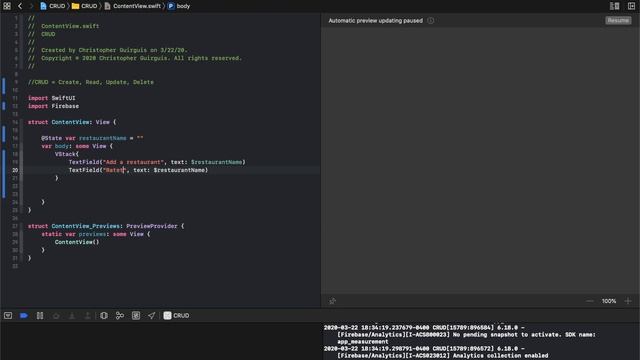Open CRUD project breadcrumb

click(53, 6)
